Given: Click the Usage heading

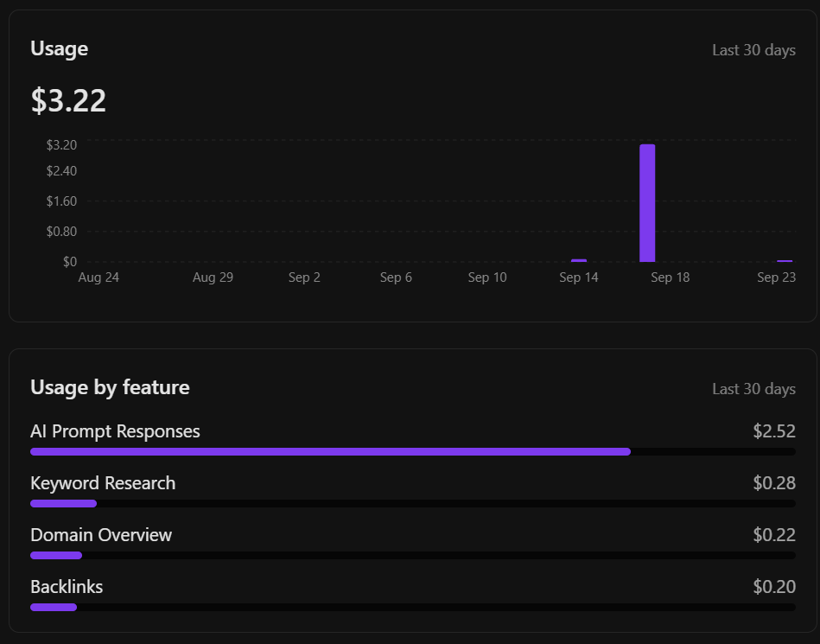Looking at the screenshot, I should [x=59, y=48].
